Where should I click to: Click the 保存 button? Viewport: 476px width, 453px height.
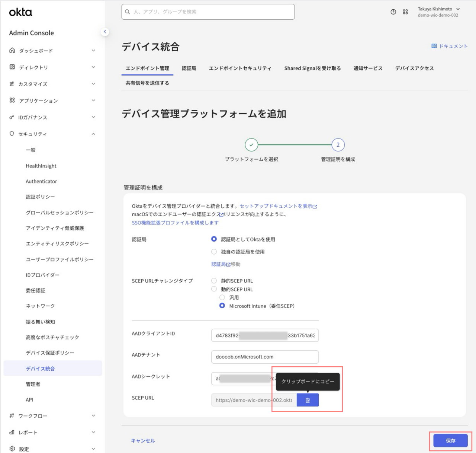[x=450, y=441]
